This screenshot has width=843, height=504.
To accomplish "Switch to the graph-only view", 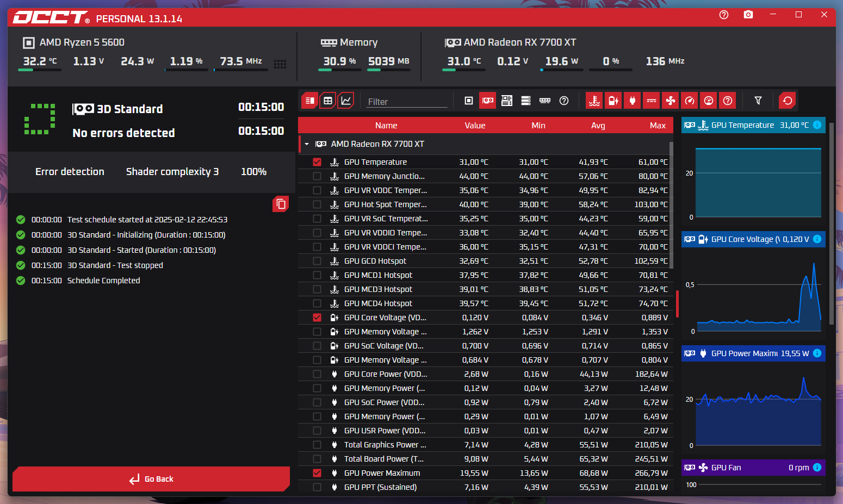I will click(346, 101).
